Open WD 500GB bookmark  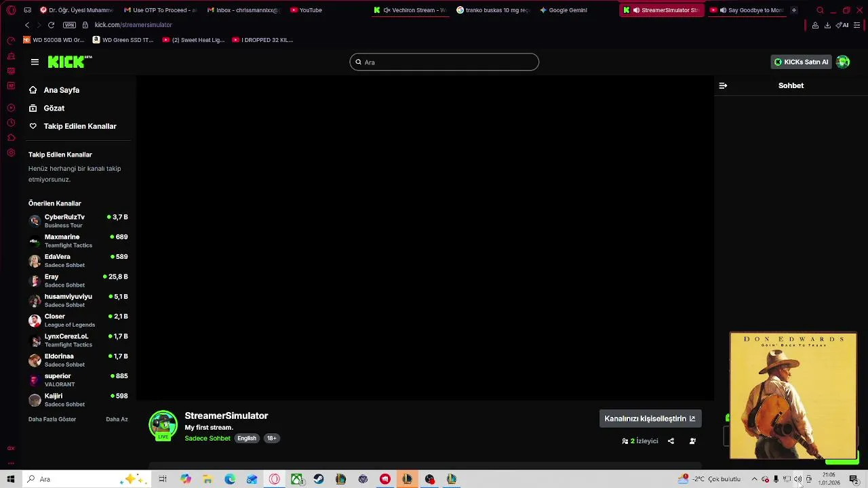click(54, 40)
